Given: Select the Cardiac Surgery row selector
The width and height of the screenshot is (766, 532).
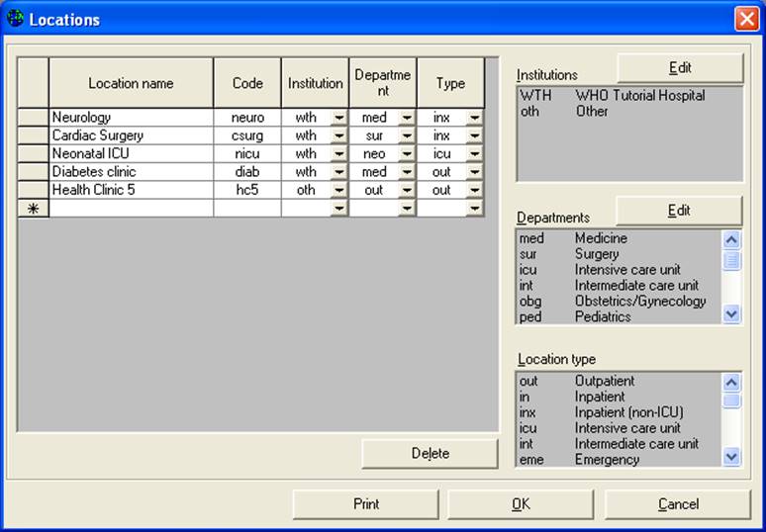Looking at the screenshot, I should (x=34, y=135).
